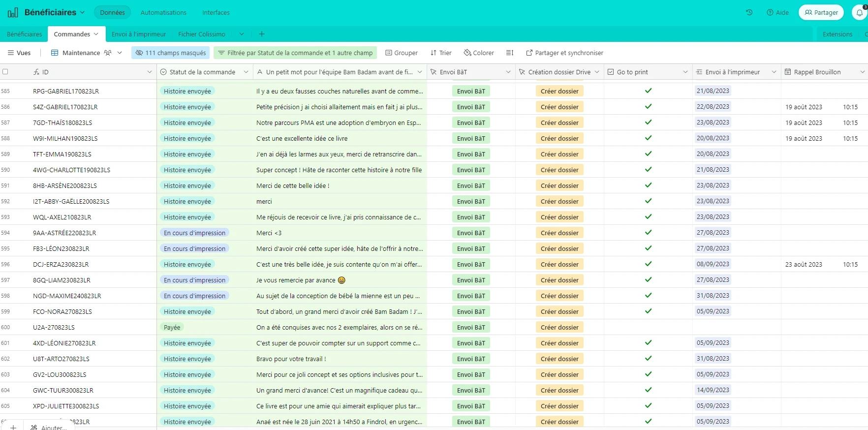Click the Maintenance grid view icon

pos(55,53)
